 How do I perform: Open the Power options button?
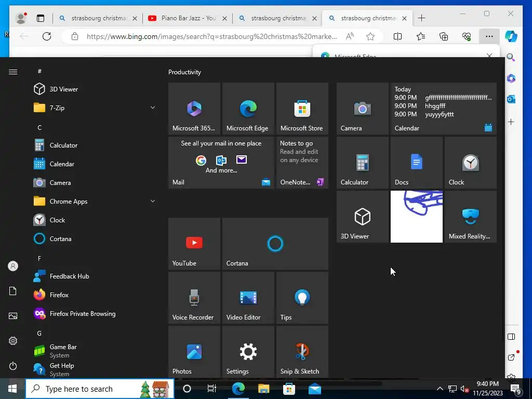click(x=13, y=366)
